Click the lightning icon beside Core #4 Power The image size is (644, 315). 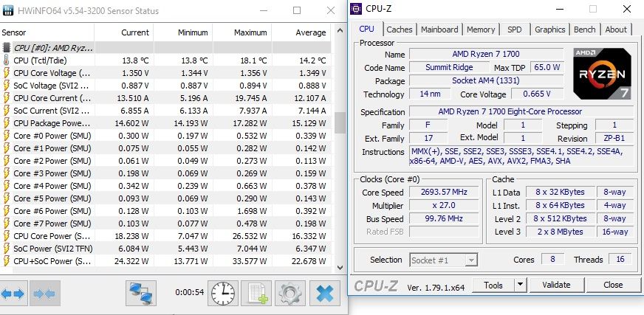[x=6, y=186]
